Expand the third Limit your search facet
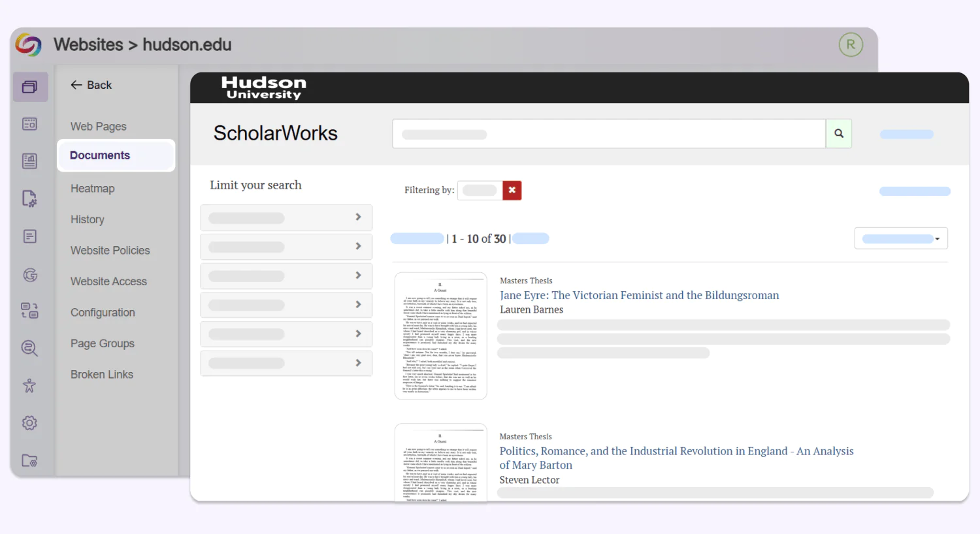Image resolution: width=980 pixels, height=534 pixels. [x=286, y=275]
